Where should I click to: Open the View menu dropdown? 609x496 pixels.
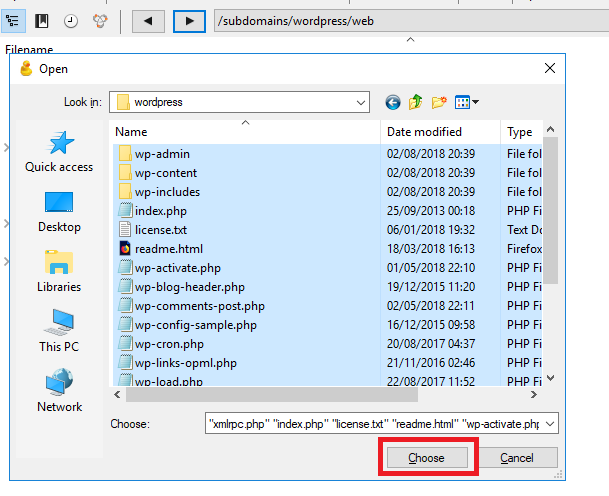tap(466, 103)
